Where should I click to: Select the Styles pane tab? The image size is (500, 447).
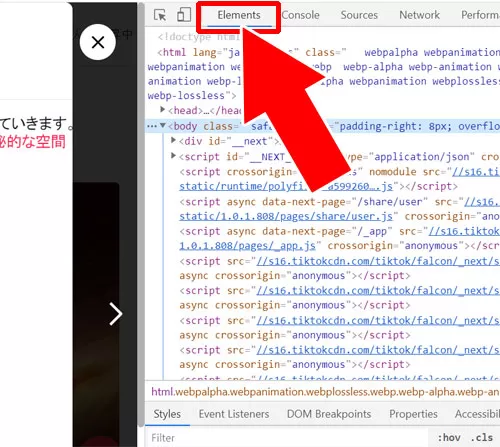[x=167, y=414]
